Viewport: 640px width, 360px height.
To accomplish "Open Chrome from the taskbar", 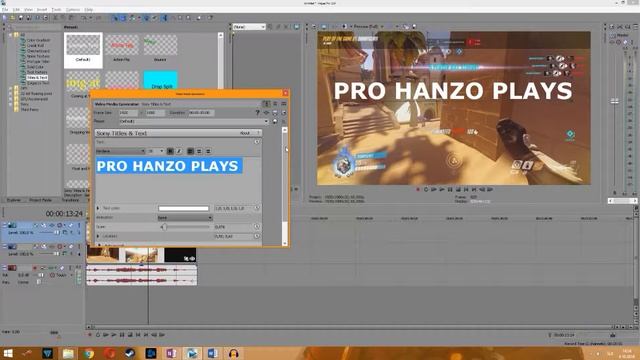I will [89, 353].
